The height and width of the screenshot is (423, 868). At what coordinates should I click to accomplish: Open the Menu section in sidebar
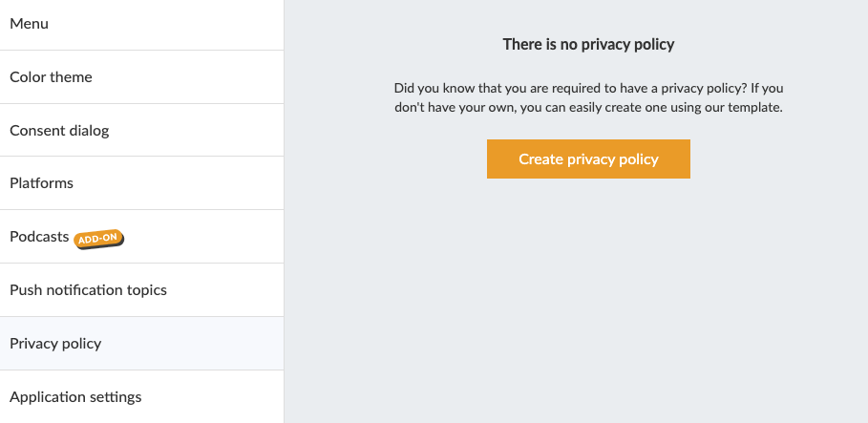click(x=29, y=24)
